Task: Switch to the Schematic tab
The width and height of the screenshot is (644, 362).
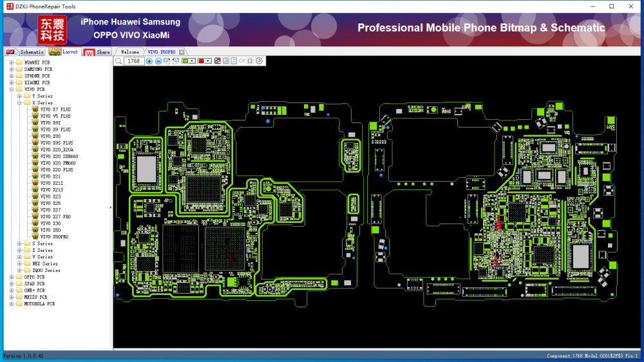Action: (25, 52)
